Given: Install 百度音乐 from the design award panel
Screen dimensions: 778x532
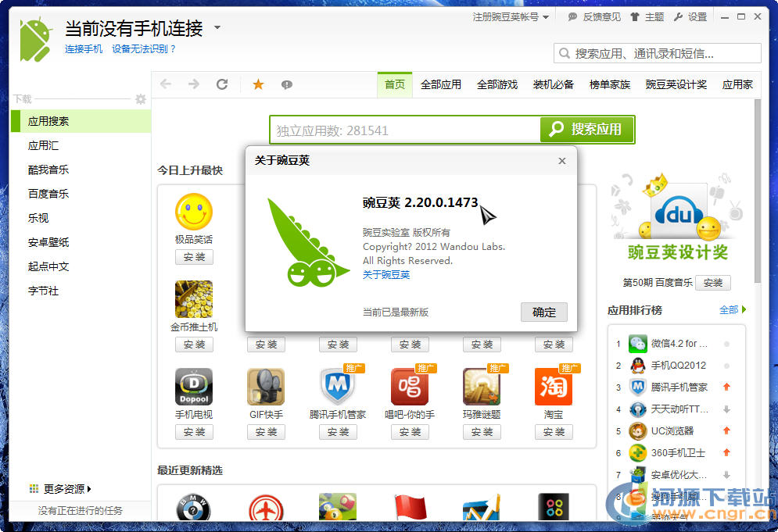Looking at the screenshot, I should (713, 283).
